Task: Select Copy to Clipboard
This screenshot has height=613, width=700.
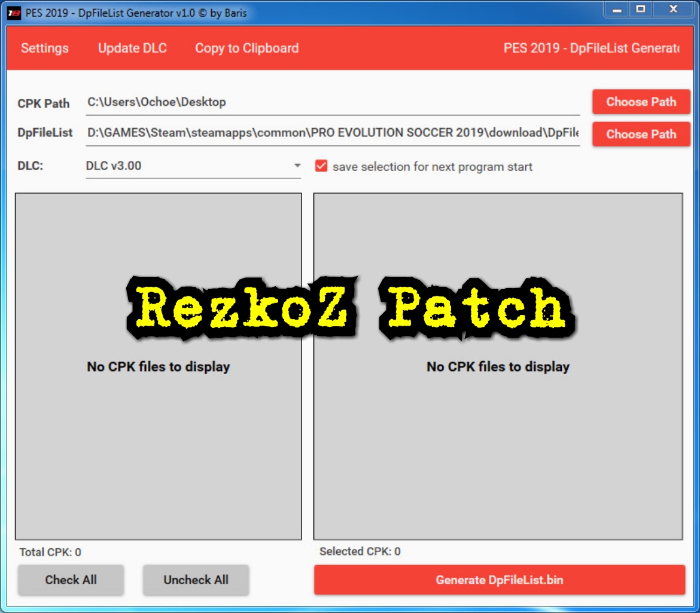Action: [247, 48]
